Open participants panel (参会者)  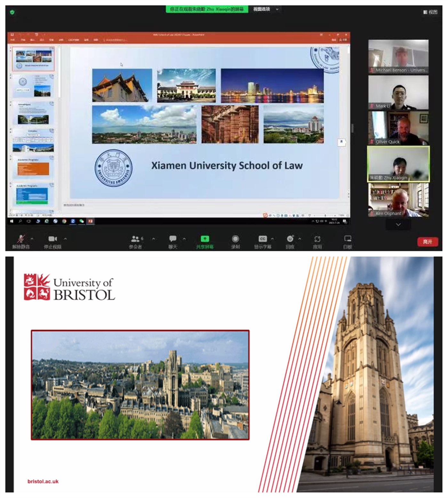(136, 242)
